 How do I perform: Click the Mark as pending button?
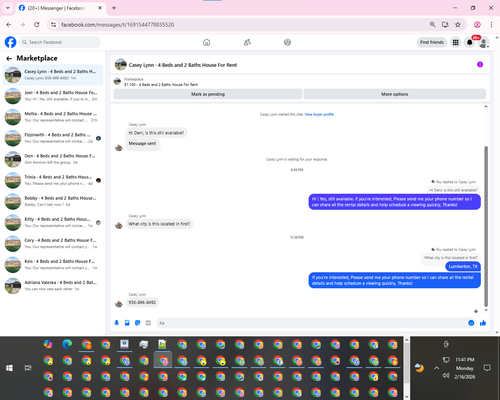pyautogui.click(x=208, y=94)
